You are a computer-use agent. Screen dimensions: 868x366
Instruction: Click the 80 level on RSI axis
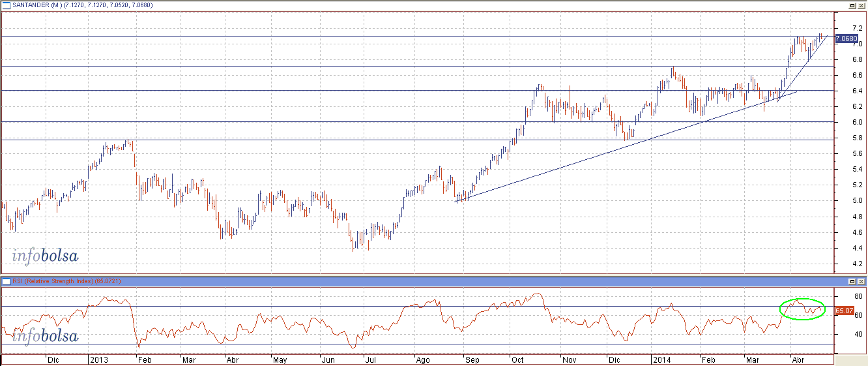coord(859,297)
